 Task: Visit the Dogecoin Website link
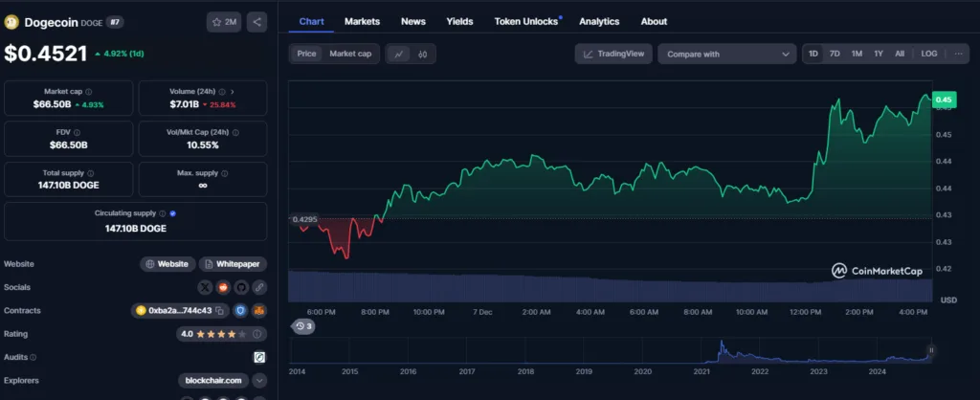[x=167, y=264]
